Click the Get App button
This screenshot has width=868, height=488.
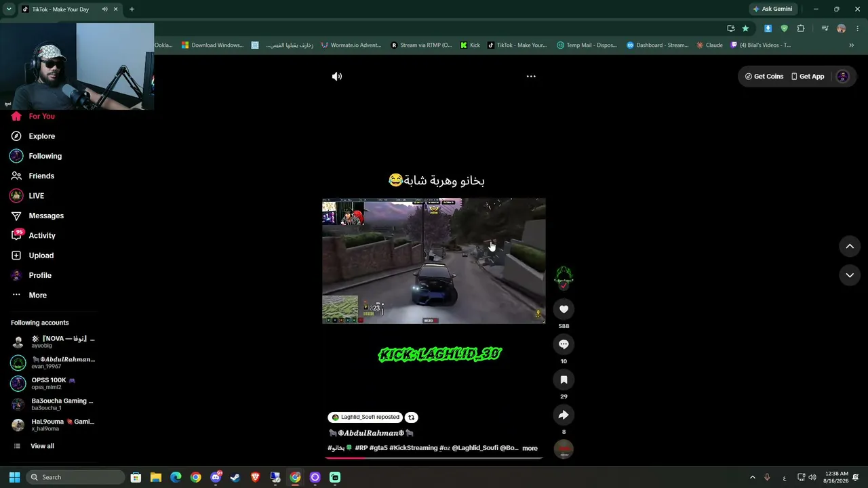tap(808, 77)
